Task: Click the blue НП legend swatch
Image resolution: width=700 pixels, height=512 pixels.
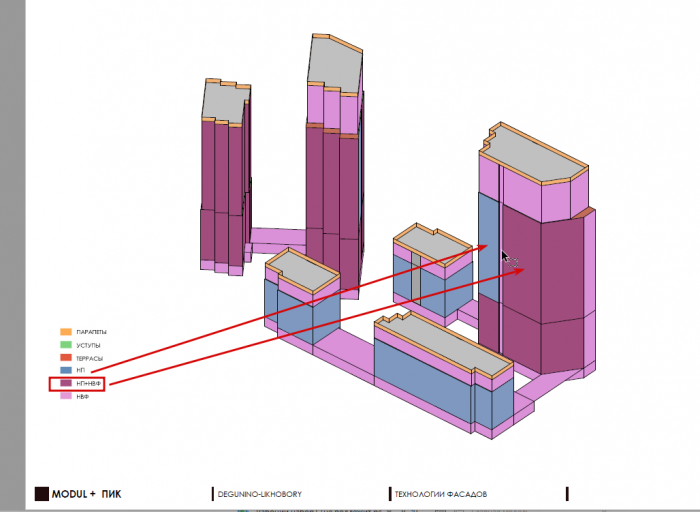Action: click(x=66, y=370)
